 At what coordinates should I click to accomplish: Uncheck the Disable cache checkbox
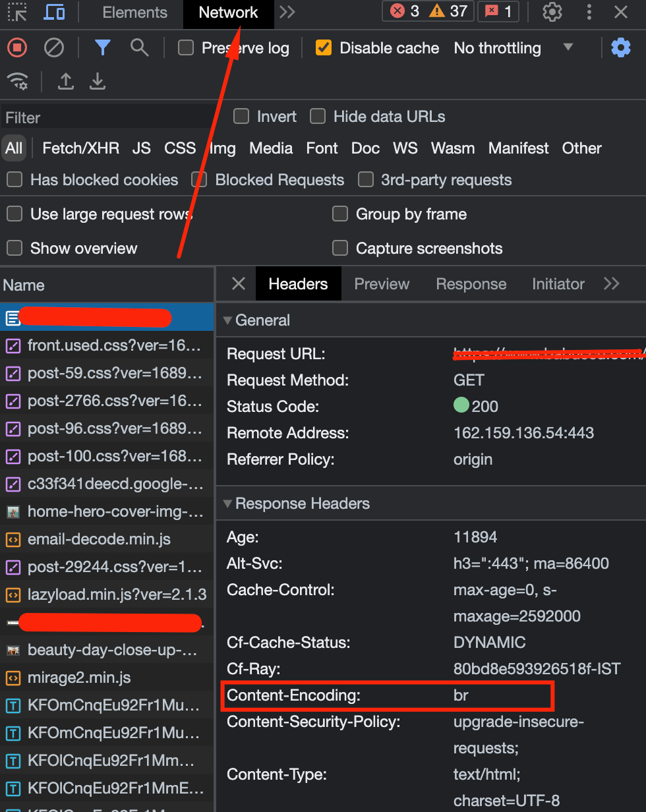324,47
